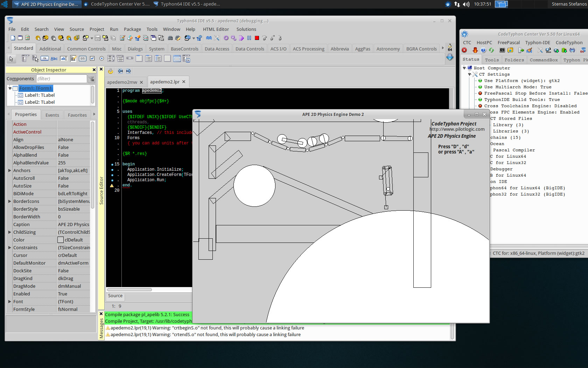The image size is (588, 368).
Task: Select the TCheckBox component icon
Action: click(92, 59)
